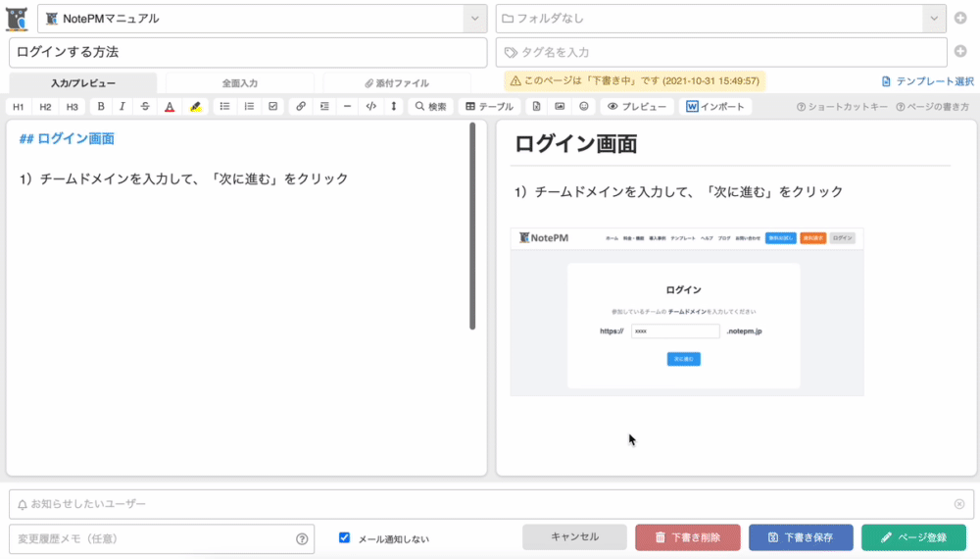The width and height of the screenshot is (980, 559).
Task: Switch to the 全画入力 tab
Action: (239, 83)
